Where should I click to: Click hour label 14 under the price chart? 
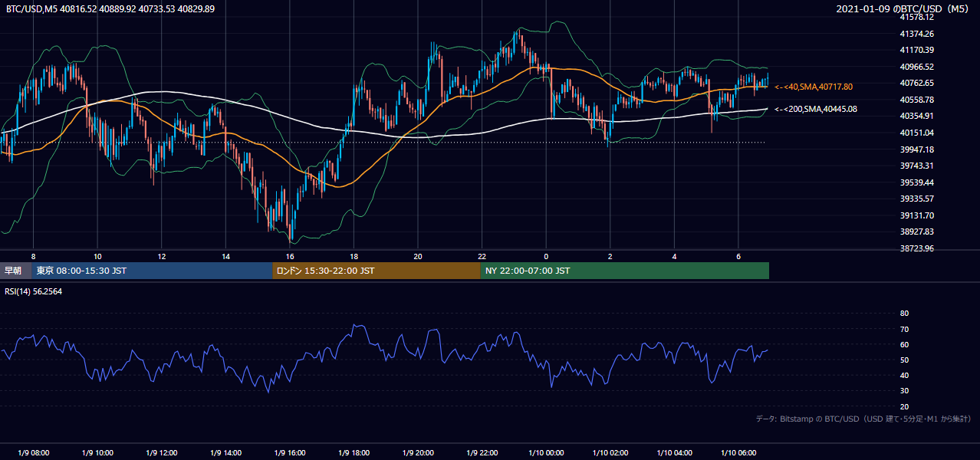[225, 256]
